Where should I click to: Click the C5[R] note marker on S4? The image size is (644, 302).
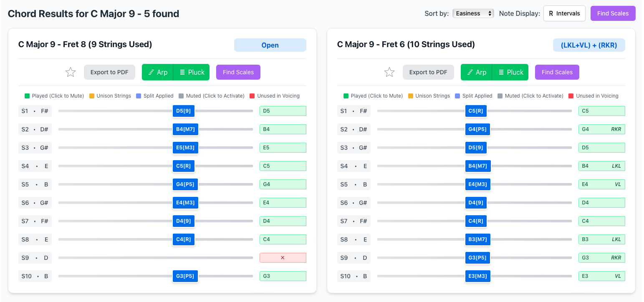[x=183, y=166]
